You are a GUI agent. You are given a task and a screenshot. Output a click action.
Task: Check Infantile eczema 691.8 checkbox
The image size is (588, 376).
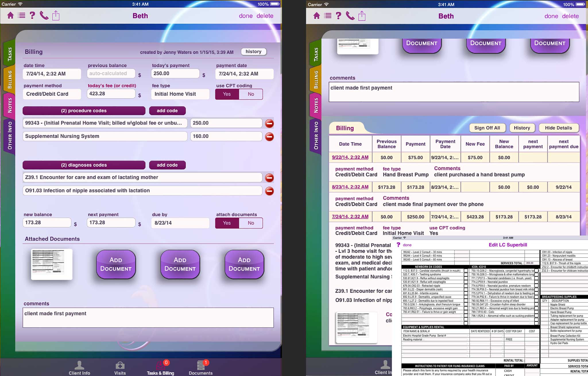(x=466, y=293)
